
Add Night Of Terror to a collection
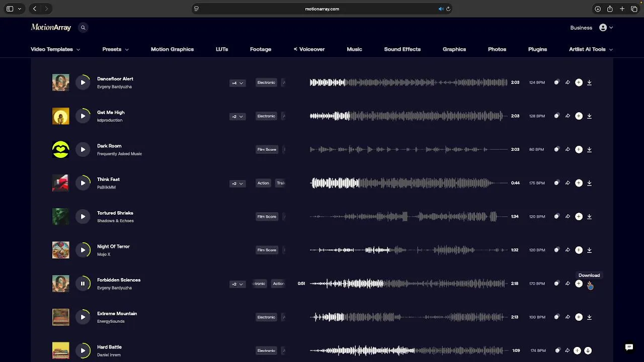coord(579,250)
